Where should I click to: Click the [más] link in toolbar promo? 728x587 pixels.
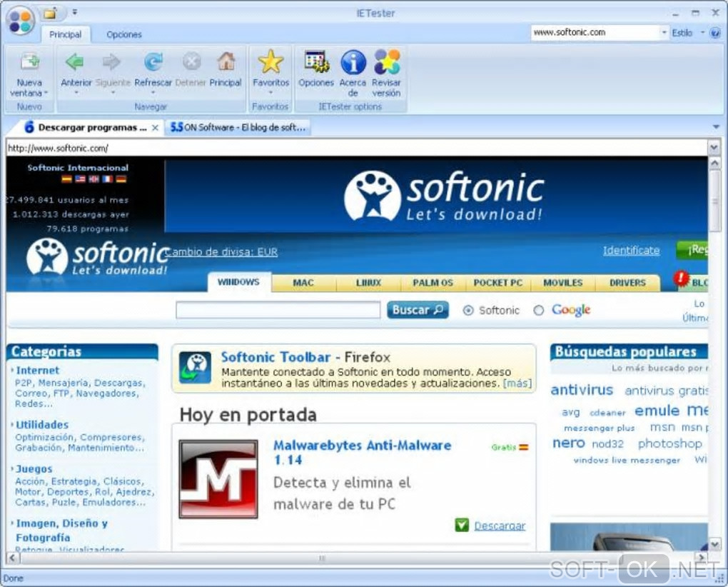517,383
